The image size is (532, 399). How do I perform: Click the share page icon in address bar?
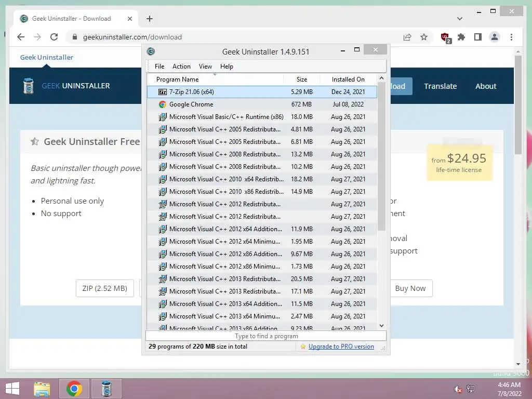click(x=407, y=37)
